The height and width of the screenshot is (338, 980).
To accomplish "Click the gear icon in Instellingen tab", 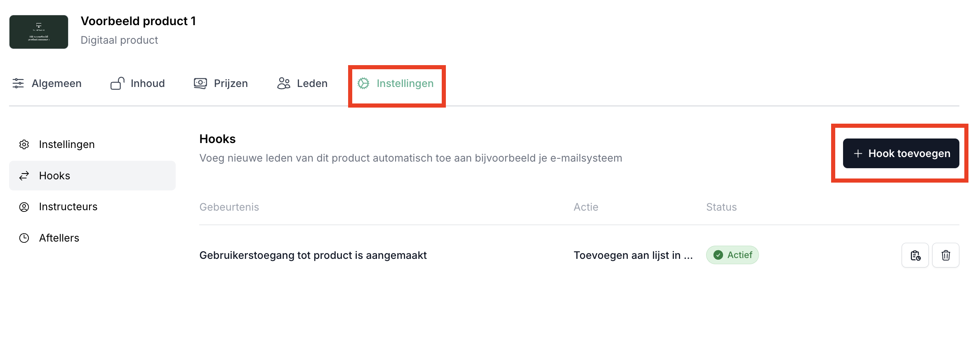I will tap(363, 83).
